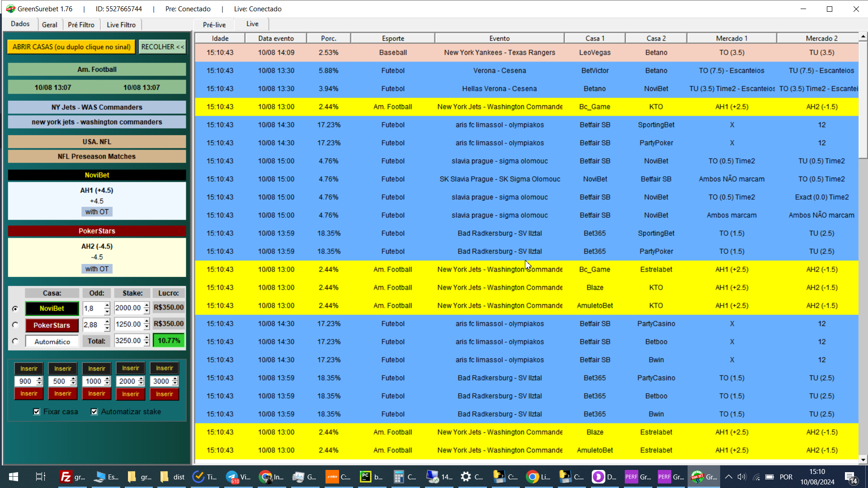Open FileZilla from the taskbar

pos(66,477)
